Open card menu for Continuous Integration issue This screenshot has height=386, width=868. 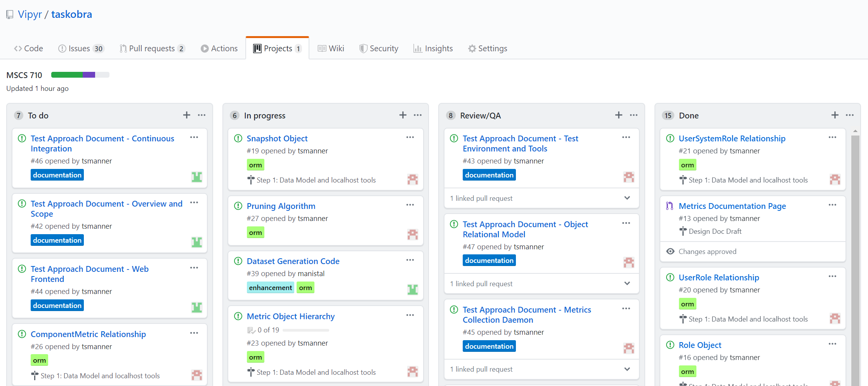click(194, 137)
